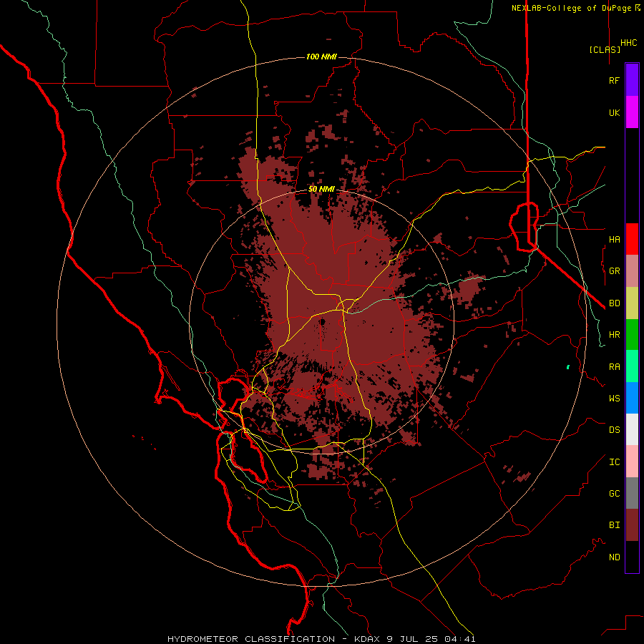This screenshot has width=644, height=644.
Task: Click the 'ND' legend label
Action: [x=614, y=557]
